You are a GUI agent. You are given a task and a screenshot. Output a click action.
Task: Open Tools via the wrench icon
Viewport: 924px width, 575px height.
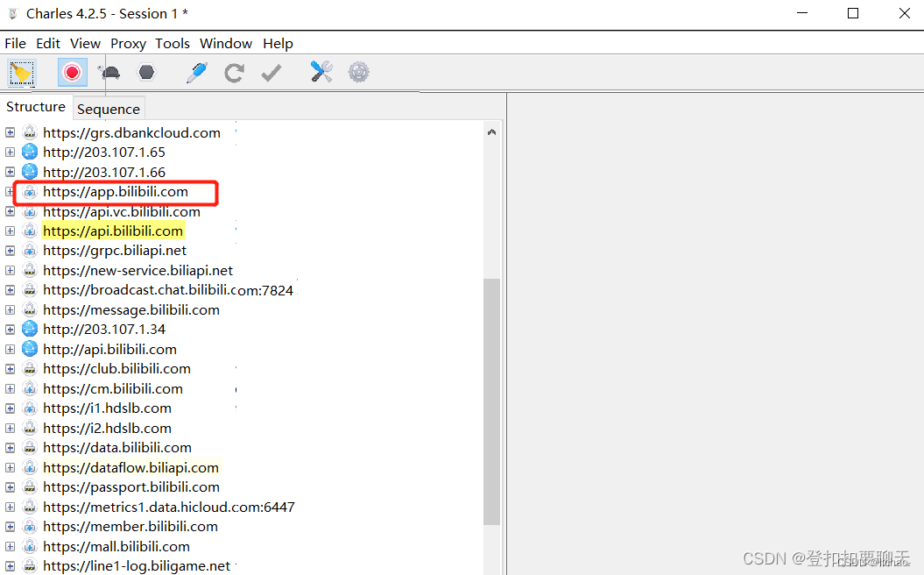[321, 72]
